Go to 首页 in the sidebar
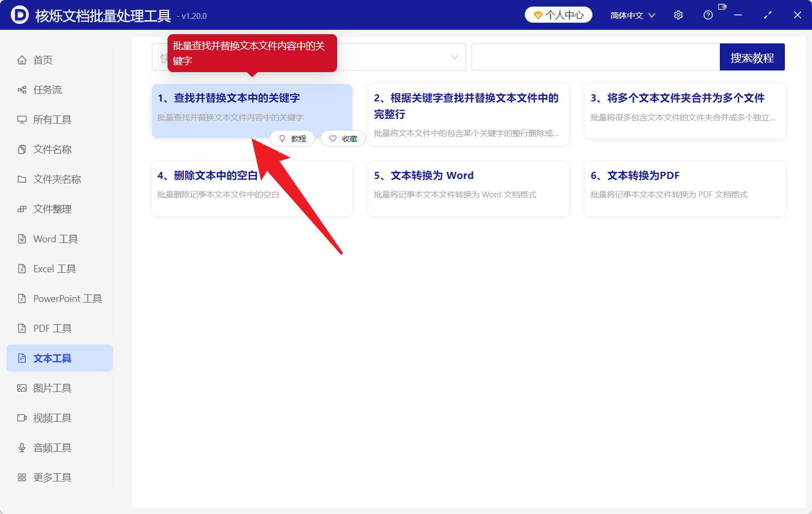The height and width of the screenshot is (514, 812). [42, 60]
